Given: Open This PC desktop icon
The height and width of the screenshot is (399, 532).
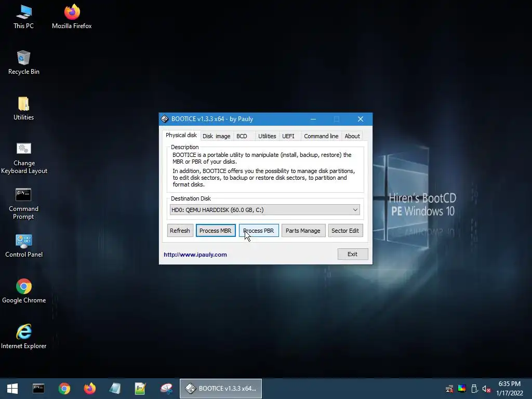Looking at the screenshot, I should click(x=23, y=17).
